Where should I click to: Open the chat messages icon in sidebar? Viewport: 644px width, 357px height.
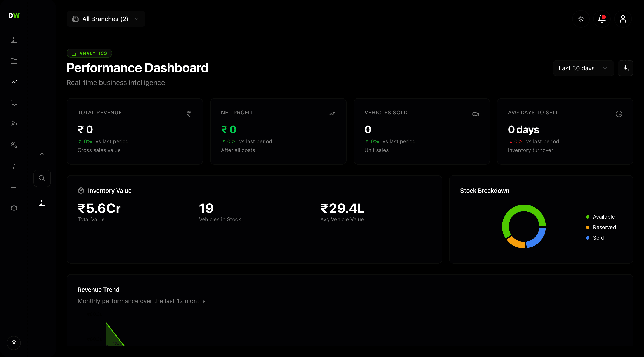[x=14, y=103]
